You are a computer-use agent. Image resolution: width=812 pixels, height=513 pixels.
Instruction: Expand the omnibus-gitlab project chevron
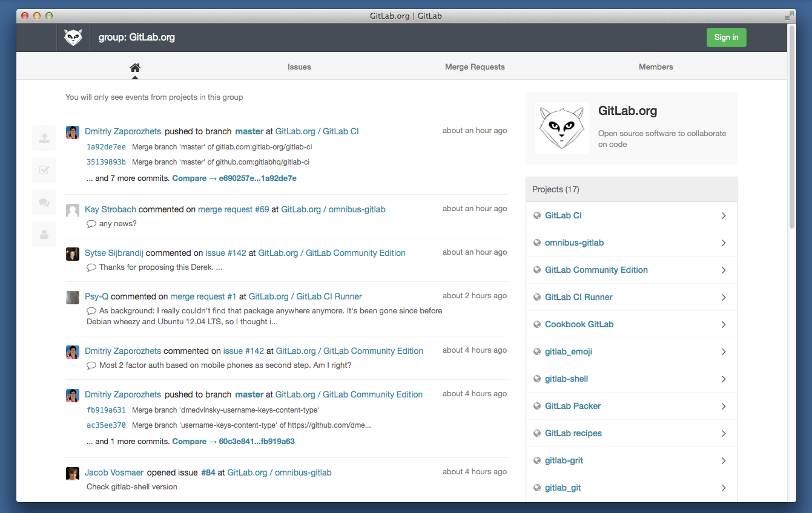click(724, 243)
